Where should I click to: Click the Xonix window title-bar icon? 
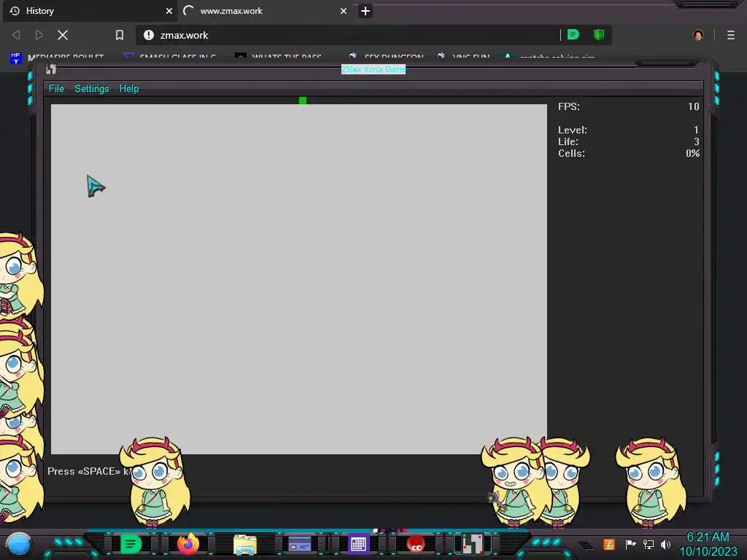[x=51, y=69]
